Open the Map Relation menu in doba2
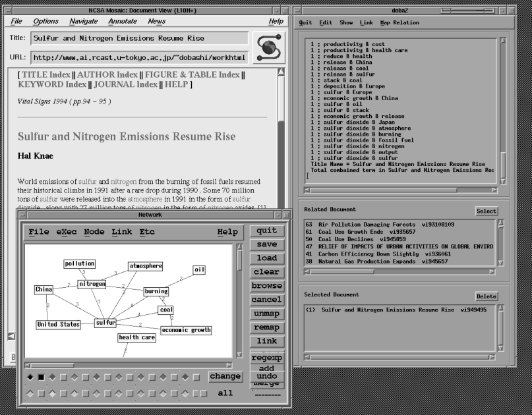Screen dimensions: 532x415 tap(399, 22)
